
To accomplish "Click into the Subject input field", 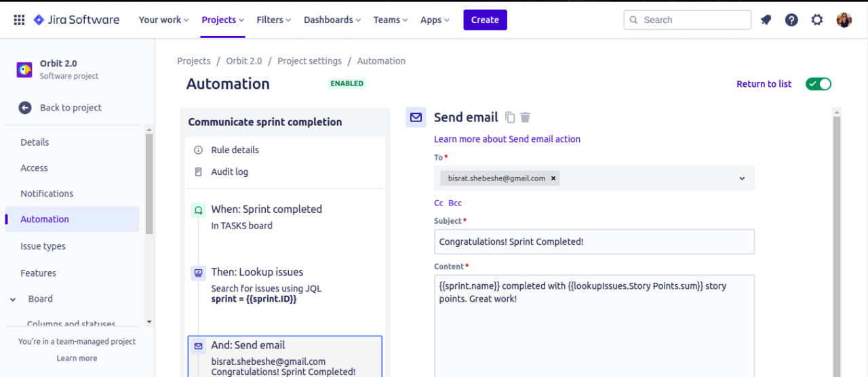I will pyautogui.click(x=594, y=241).
